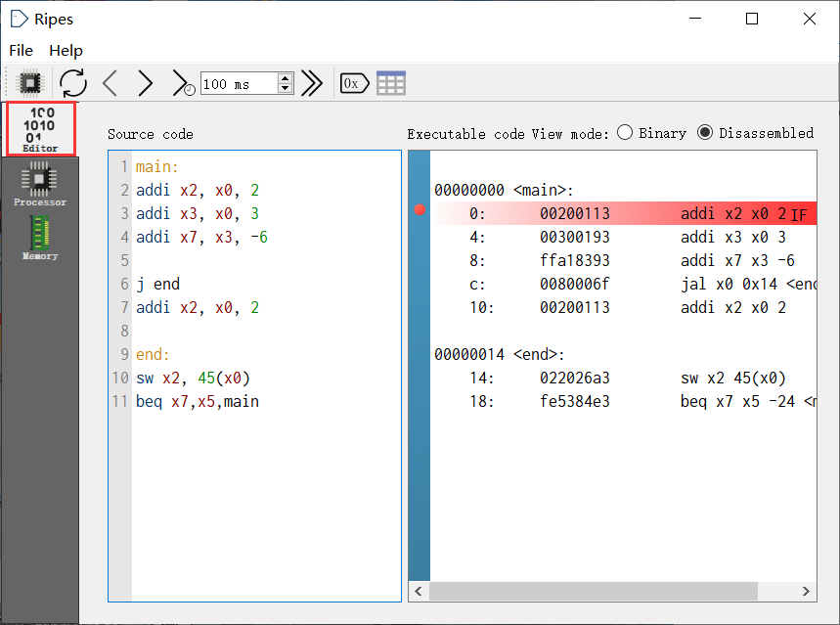Viewport: 840px width, 625px height.
Task: Click the machine code fe5384e3
Action: tap(575, 401)
